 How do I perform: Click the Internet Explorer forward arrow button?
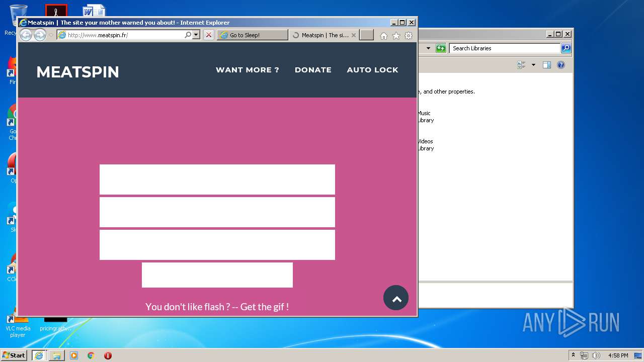point(40,35)
